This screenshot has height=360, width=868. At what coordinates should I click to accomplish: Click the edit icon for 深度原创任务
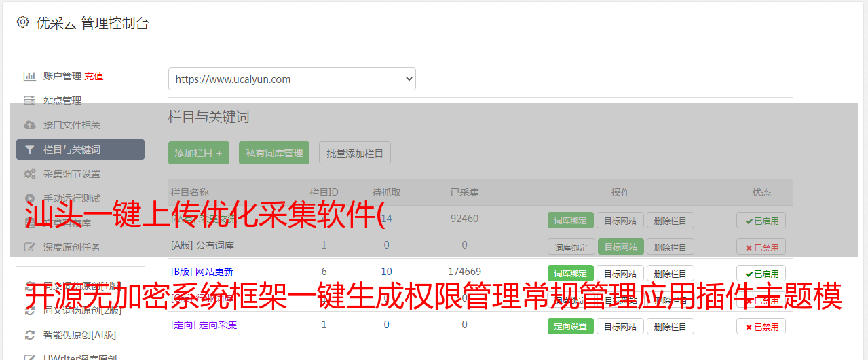point(29,247)
